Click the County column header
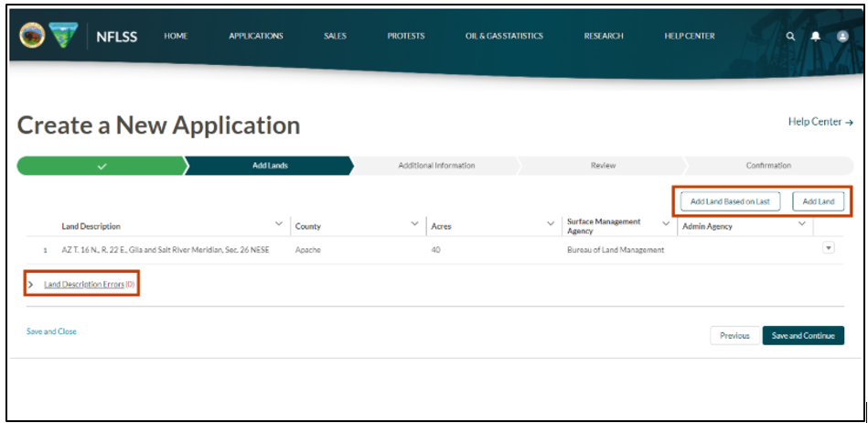 tap(308, 227)
